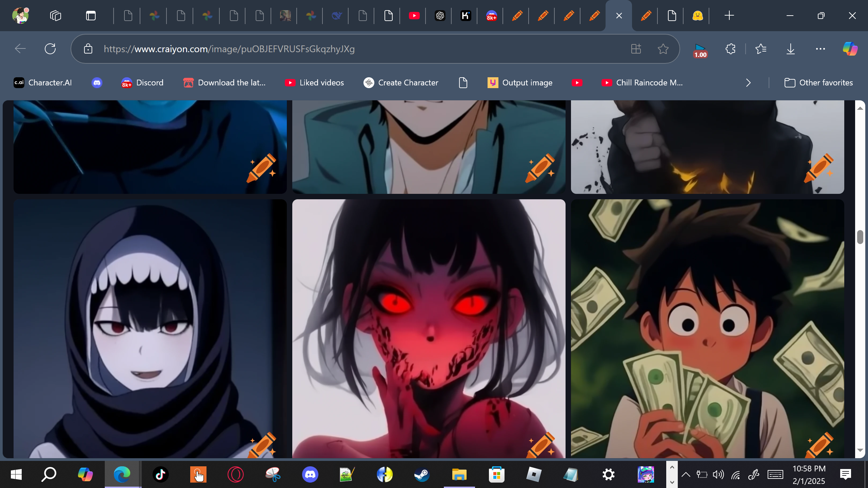This screenshot has width=868, height=488.
Task: Click the video speed 1.00 extension
Action: [700, 50]
